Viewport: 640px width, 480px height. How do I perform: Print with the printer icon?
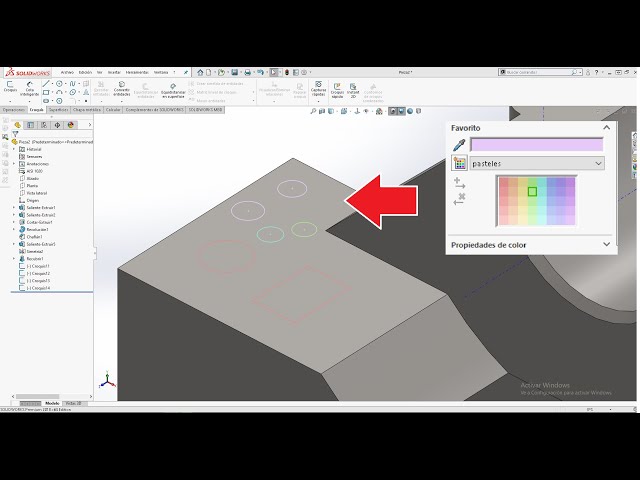coord(247,72)
